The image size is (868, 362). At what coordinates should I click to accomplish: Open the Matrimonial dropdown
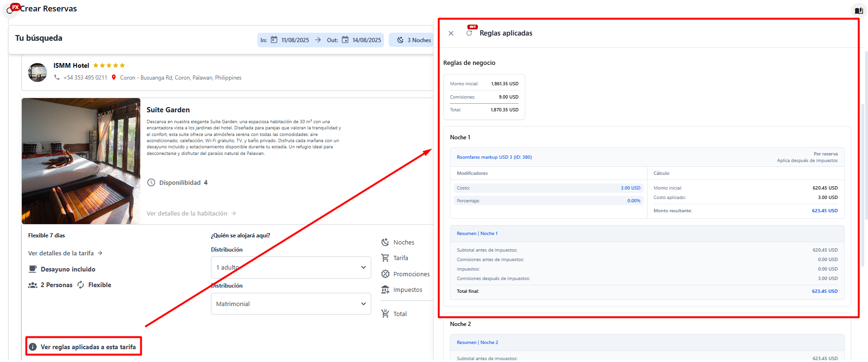point(291,304)
